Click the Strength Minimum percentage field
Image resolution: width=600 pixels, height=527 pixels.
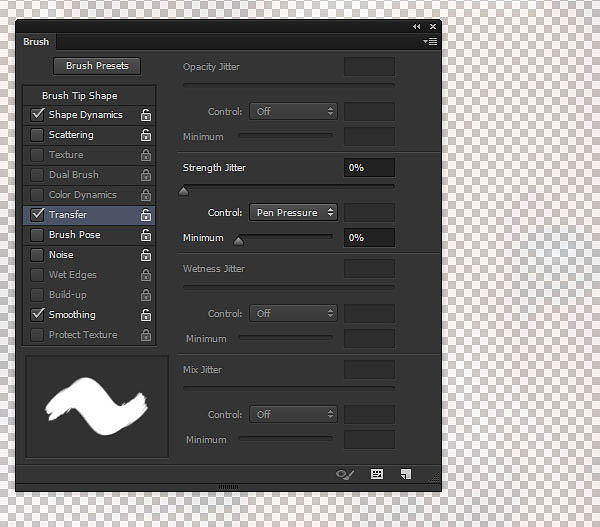(x=369, y=238)
